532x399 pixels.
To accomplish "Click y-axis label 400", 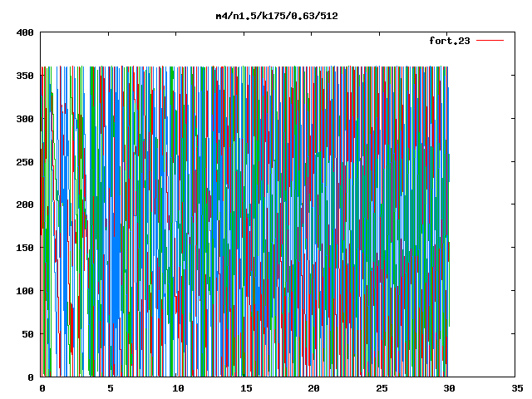I will coord(25,32).
